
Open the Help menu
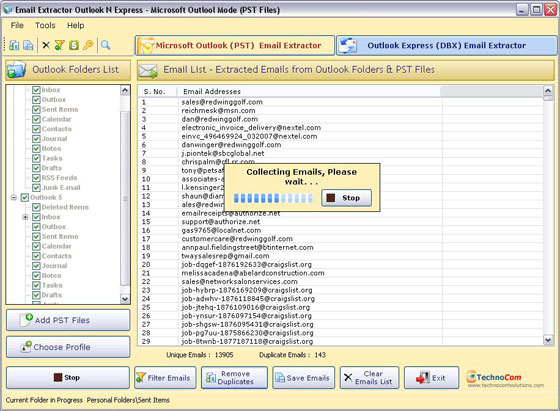click(x=75, y=25)
